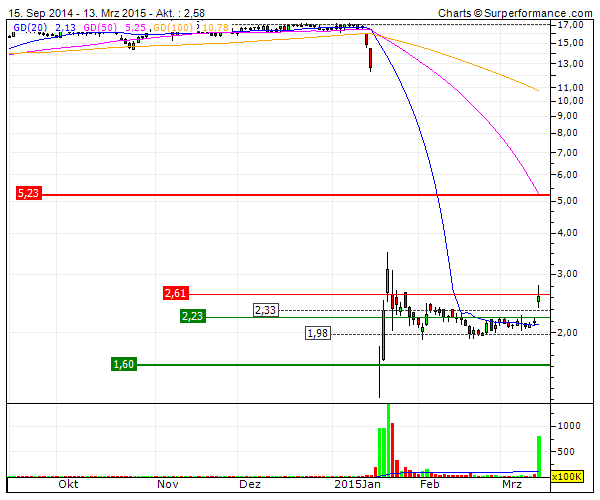The height and width of the screenshot is (500, 600).
Task: Click the green March volume spike bar
Action: (x=539, y=455)
